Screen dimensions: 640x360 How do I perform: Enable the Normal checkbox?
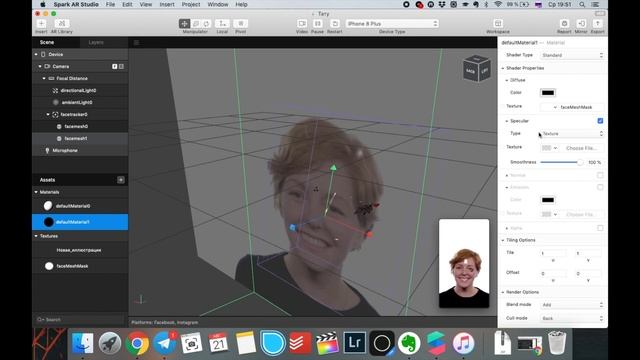(600, 175)
